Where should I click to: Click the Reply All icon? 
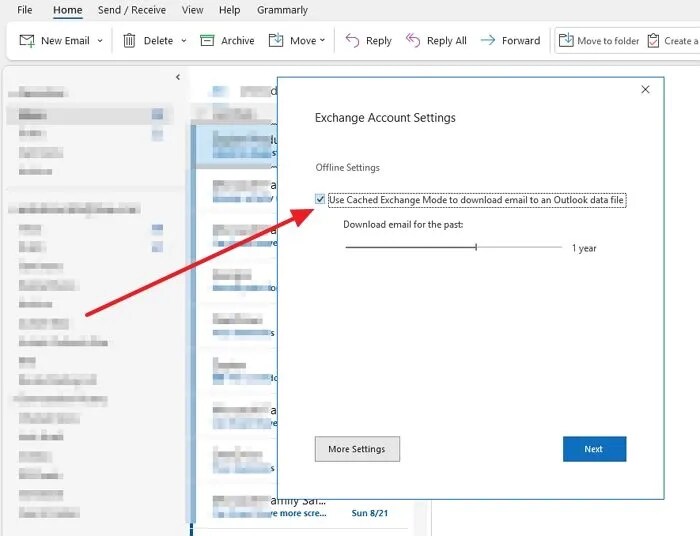[x=413, y=41]
